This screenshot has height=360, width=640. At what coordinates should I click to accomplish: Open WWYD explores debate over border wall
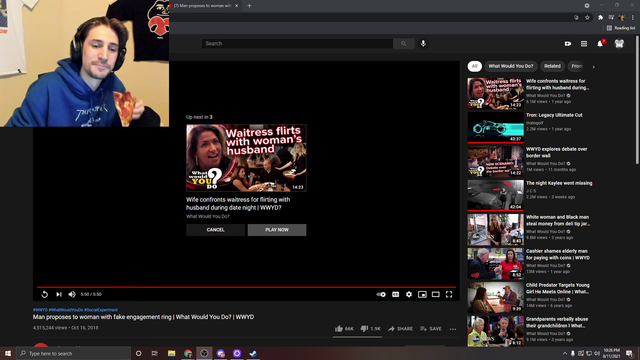click(556, 152)
